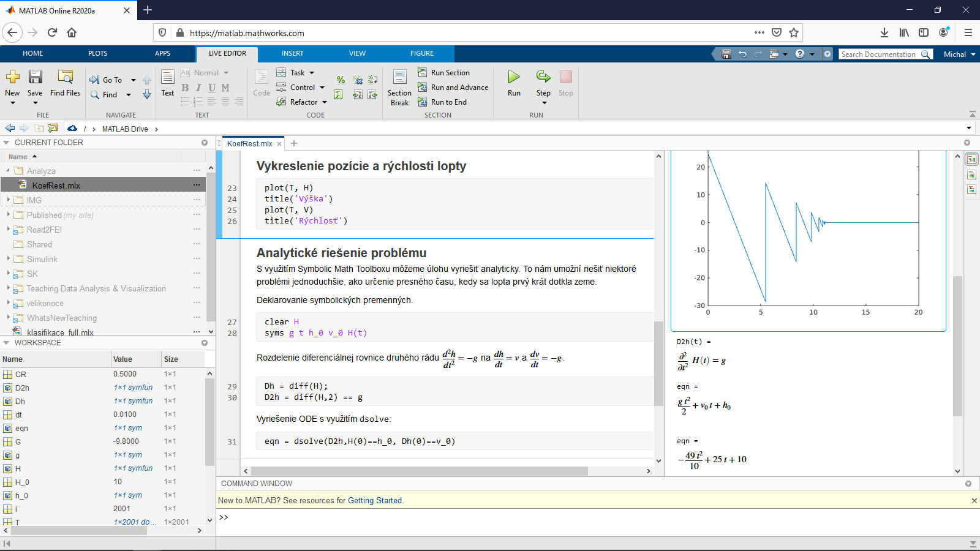
Task: Toggle bulleted list formatting
Action: click(x=185, y=102)
